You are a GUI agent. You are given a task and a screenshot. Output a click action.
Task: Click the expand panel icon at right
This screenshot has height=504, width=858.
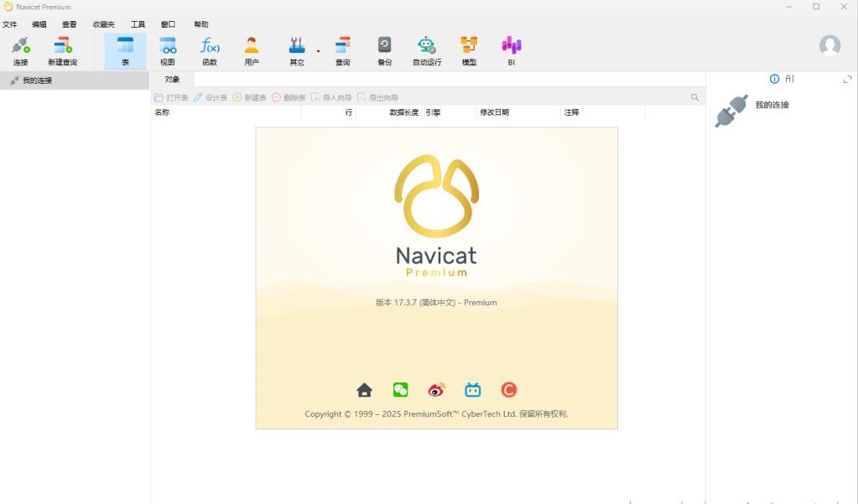(848, 80)
